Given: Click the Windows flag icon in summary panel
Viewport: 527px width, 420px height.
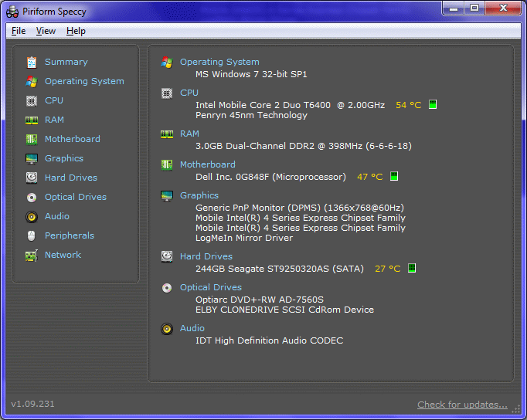Looking at the screenshot, I should (167, 63).
